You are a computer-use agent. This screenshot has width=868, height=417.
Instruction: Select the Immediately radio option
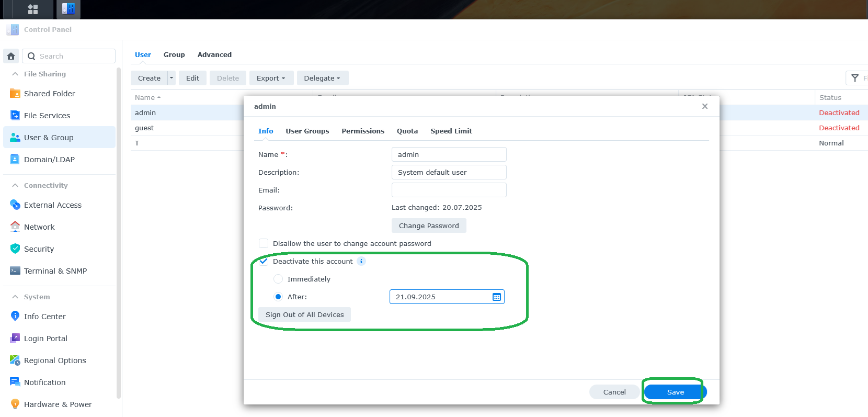point(278,279)
